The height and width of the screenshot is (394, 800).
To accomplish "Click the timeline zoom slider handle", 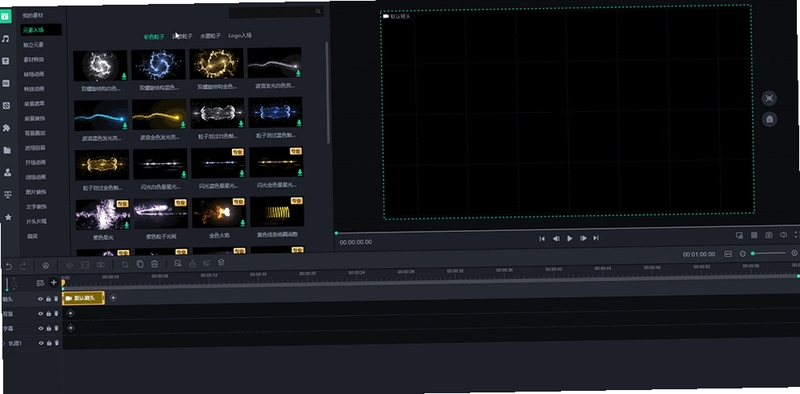I will click(753, 253).
